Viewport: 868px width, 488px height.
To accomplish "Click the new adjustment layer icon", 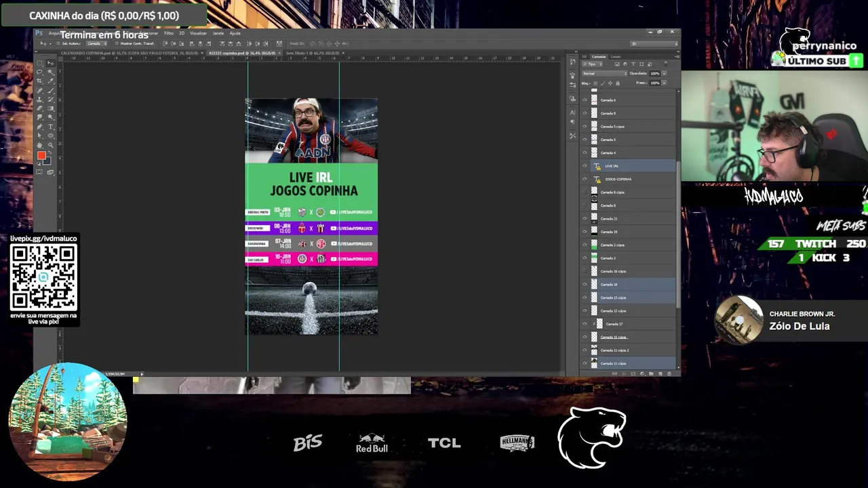I will [642, 373].
